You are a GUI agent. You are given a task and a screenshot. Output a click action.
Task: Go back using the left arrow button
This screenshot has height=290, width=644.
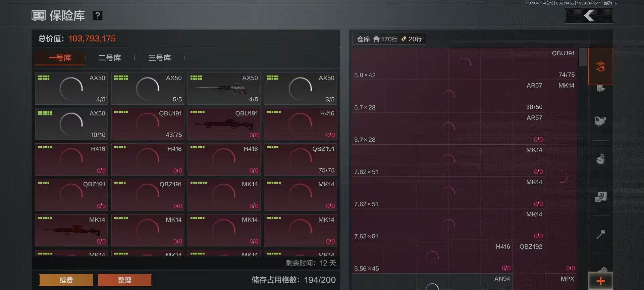pyautogui.click(x=589, y=15)
